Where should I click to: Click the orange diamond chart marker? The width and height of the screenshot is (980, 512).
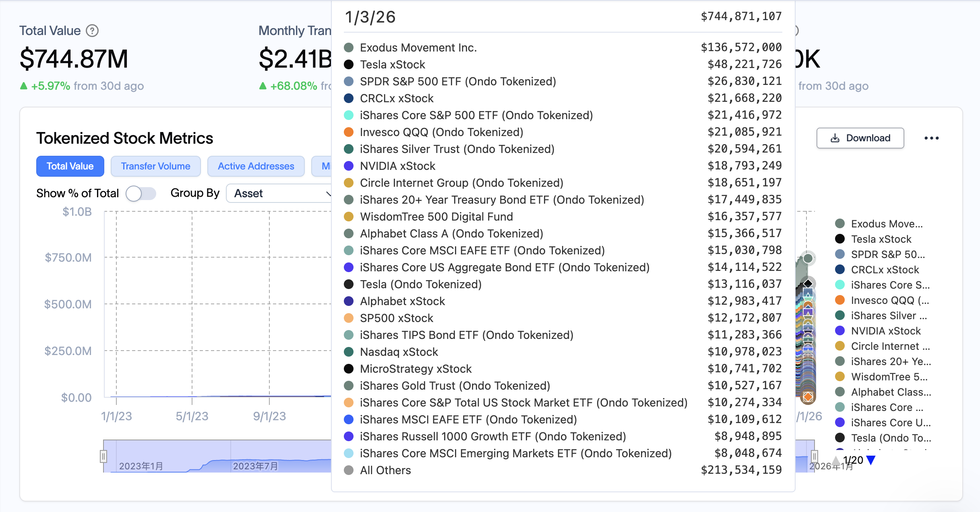808,397
